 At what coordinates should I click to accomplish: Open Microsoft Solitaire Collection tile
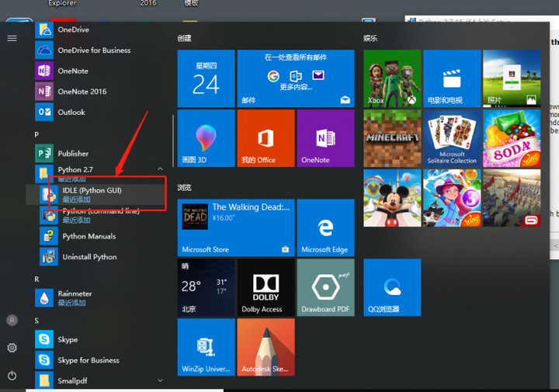[x=452, y=138]
